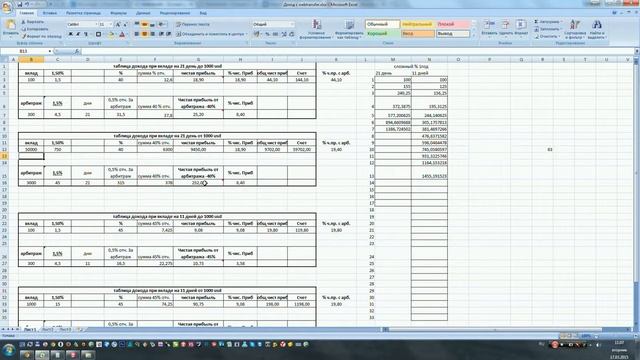Open font name dropdown Calibri
The width and height of the screenshot is (640, 360).
point(82,24)
